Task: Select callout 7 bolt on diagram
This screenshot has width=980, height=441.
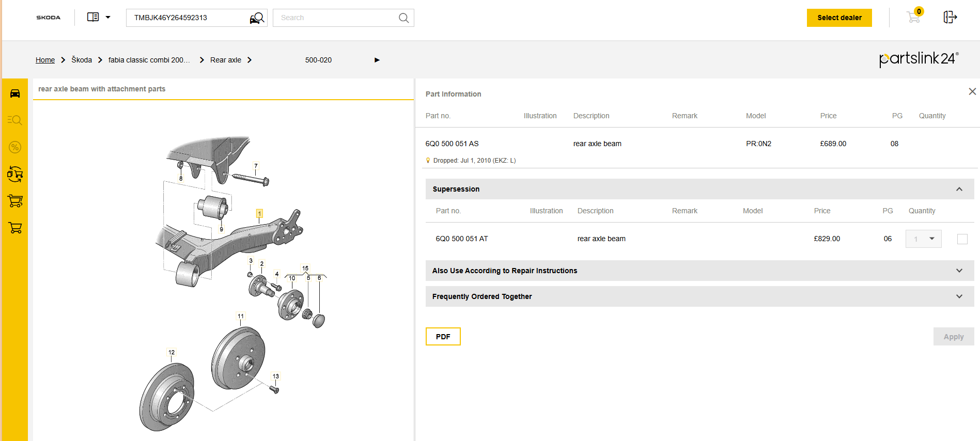Action: click(x=256, y=166)
